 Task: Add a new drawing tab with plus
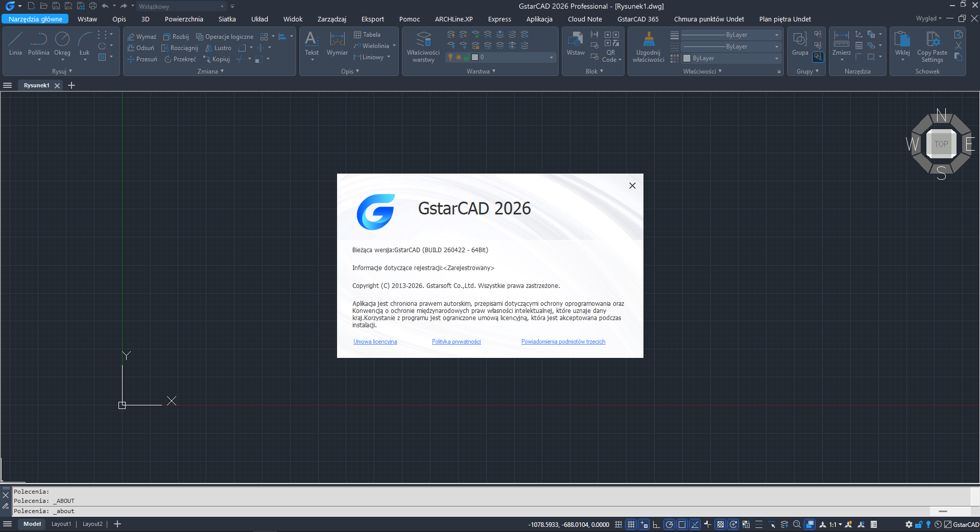pyautogui.click(x=71, y=85)
